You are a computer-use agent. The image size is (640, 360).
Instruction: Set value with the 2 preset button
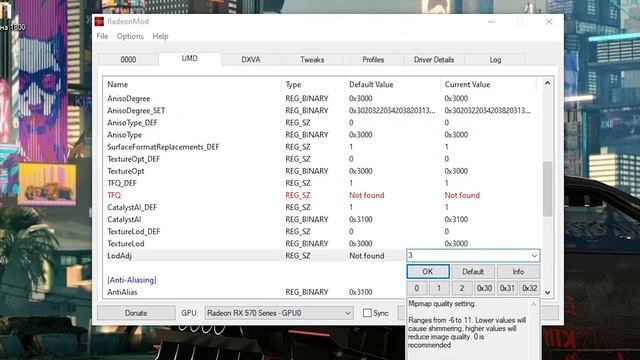(462, 288)
